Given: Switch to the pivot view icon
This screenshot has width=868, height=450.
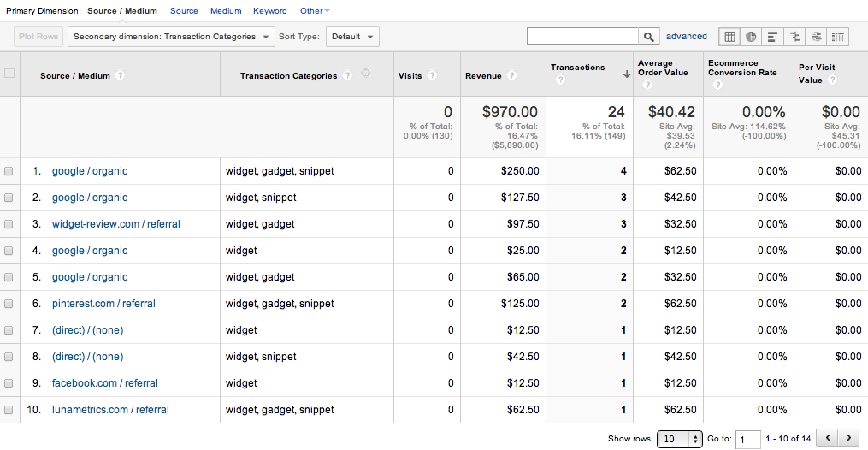Looking at the screenshot, I should point(838,37).
